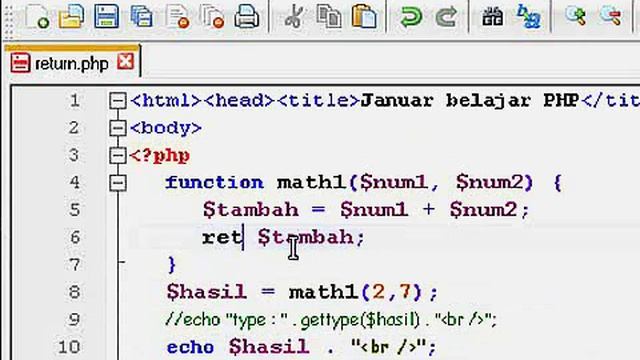
Task: Save all open files
Action: point(142,16)
